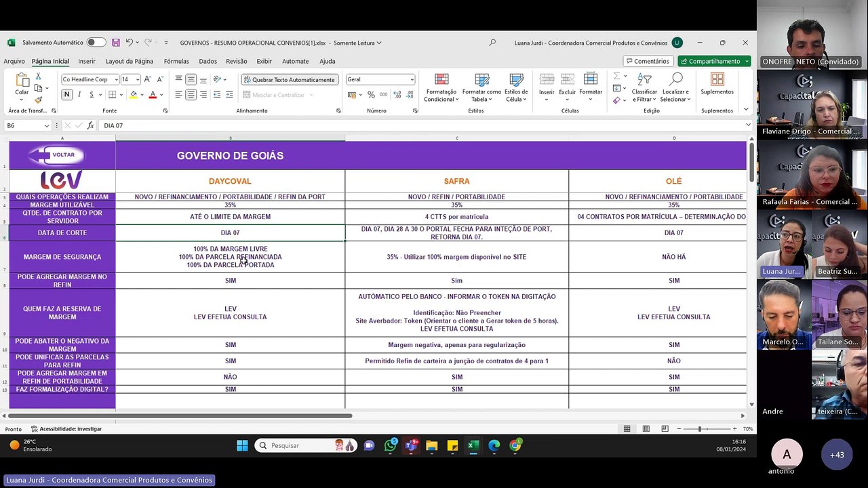Click the Compartilhamento button

714,61
